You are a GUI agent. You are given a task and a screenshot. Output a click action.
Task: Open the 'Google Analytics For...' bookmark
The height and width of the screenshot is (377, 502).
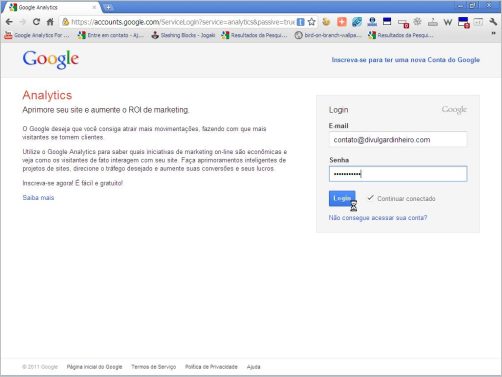(37, 35)
